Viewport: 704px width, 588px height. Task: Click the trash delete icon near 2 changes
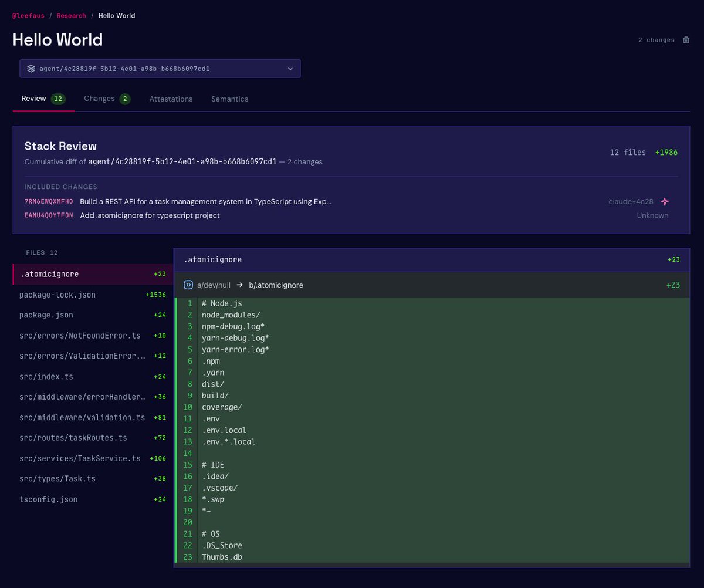[686, 40]
